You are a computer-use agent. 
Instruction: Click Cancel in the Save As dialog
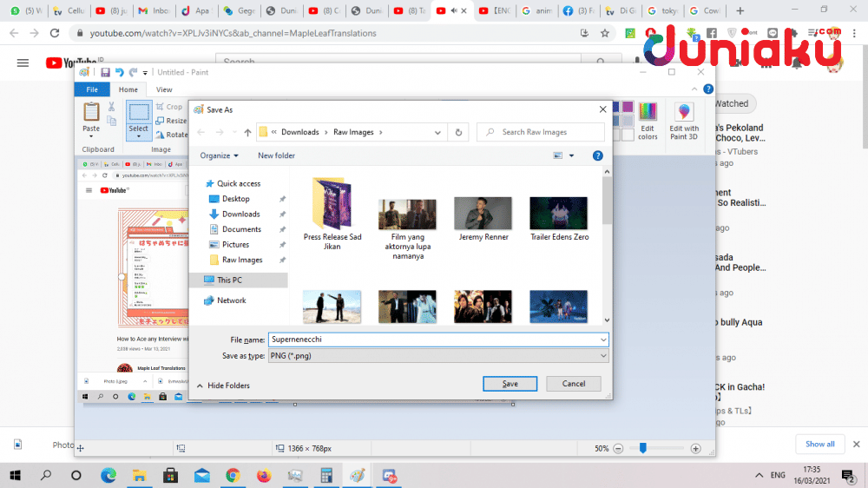(x=573, y=384)
